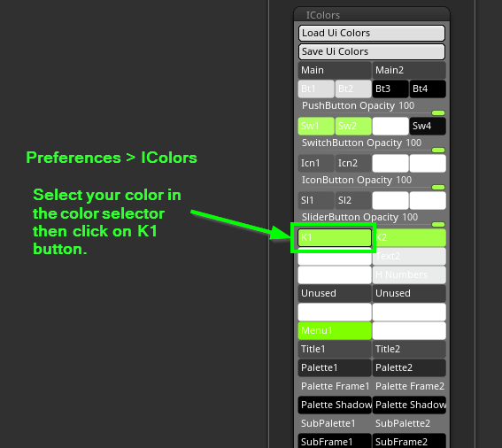Select the Sl2 color swatch
Screen dimensions: 502x448
click(353, 200)
